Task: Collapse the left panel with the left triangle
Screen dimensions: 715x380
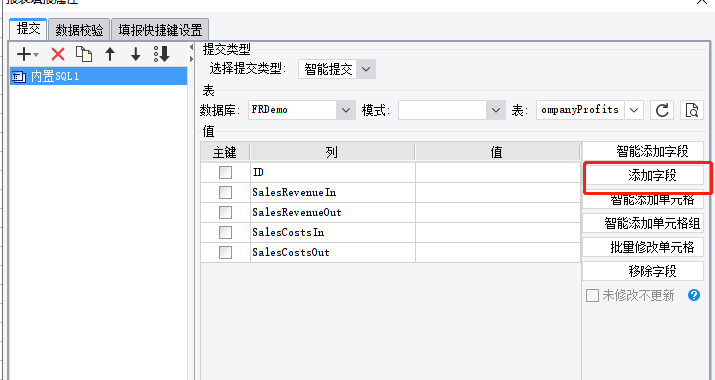Action: [x=191, y=48]
